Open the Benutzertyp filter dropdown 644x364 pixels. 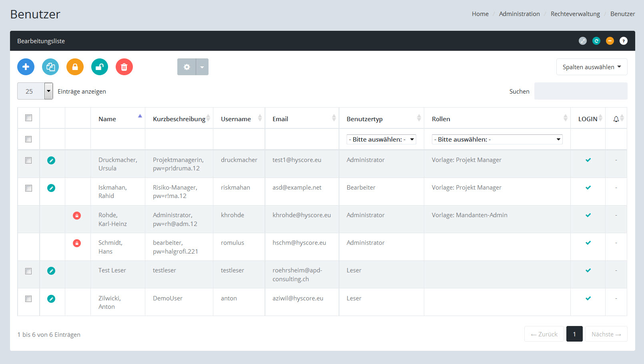(381, 139)
